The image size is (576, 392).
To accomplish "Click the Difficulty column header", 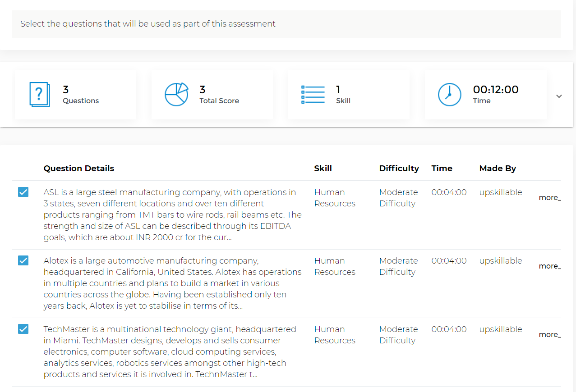I will (399, 169).
